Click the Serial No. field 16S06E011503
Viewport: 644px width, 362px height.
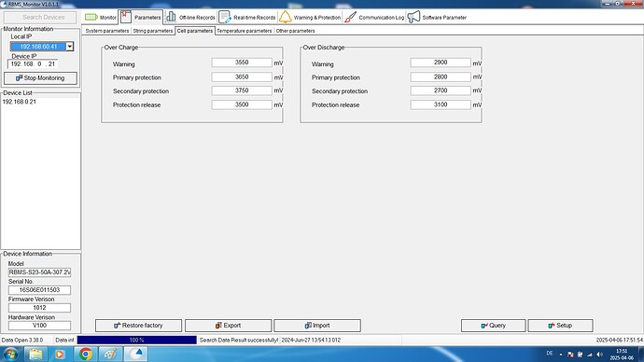click(39, 290)
